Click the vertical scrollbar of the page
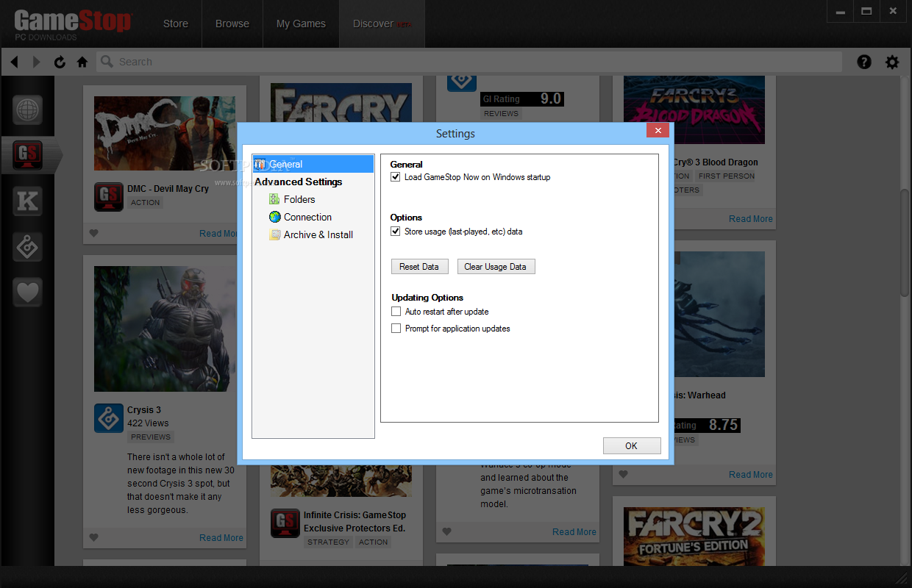 coord(905,243)
